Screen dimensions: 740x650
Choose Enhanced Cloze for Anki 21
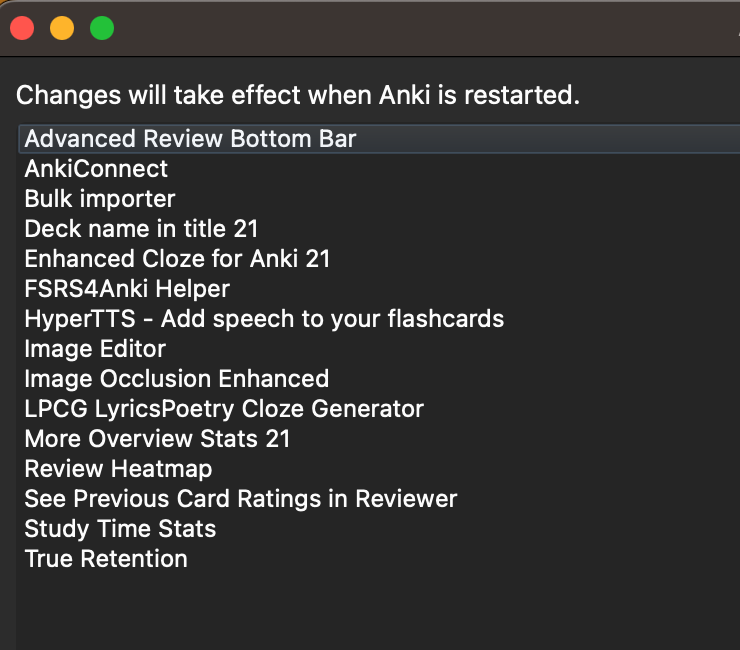177,259
